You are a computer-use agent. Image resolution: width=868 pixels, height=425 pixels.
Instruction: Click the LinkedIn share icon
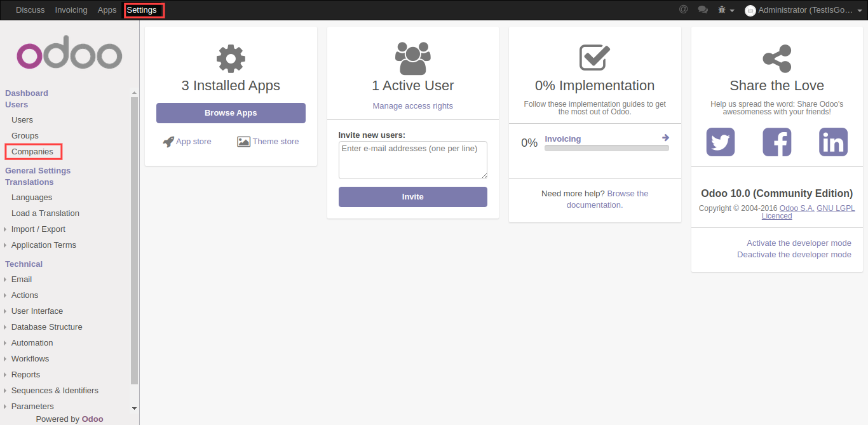(x=833, y=142)
